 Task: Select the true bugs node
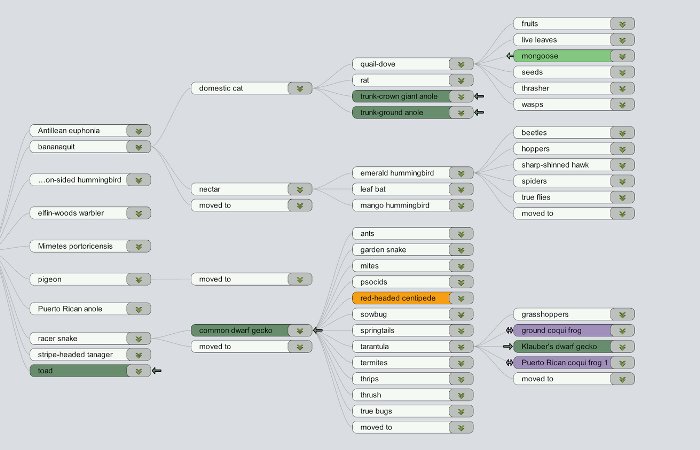click(412, 411)
